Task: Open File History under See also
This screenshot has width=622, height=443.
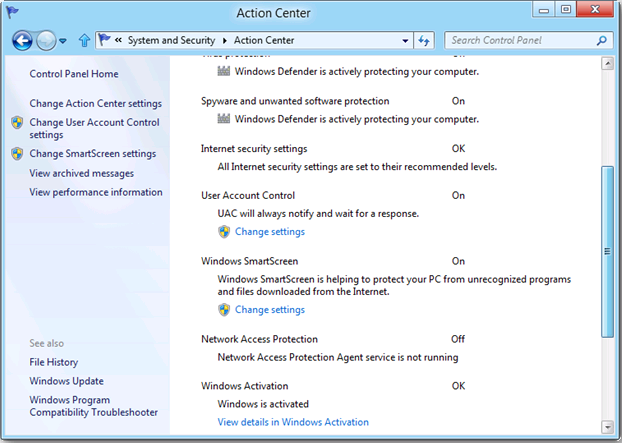Action: [54, 362]
